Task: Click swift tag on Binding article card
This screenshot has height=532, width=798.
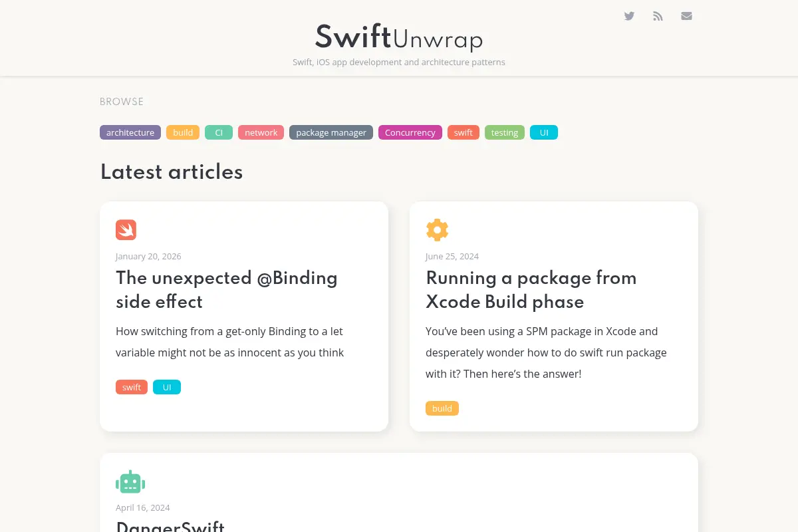Action: [x=132, y=387]
